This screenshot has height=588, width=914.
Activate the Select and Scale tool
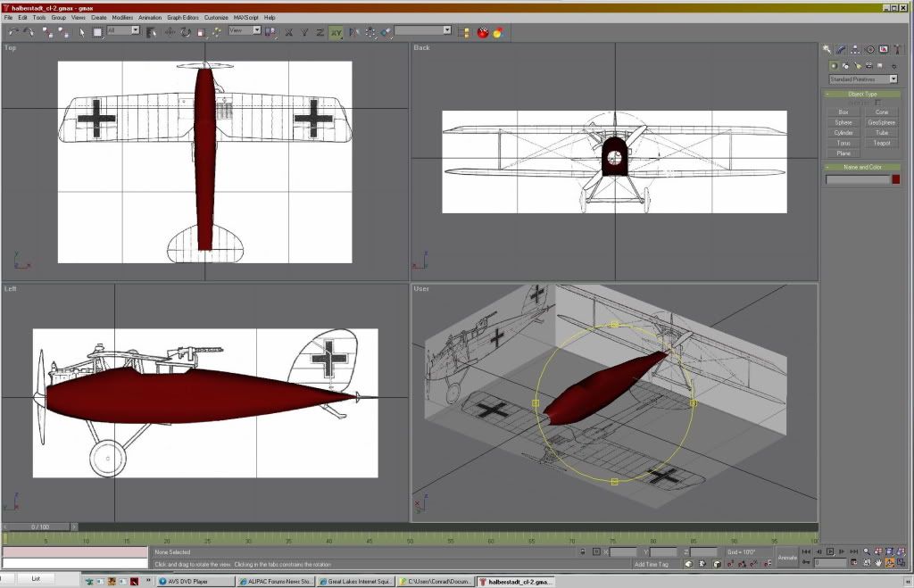point(201,33)
